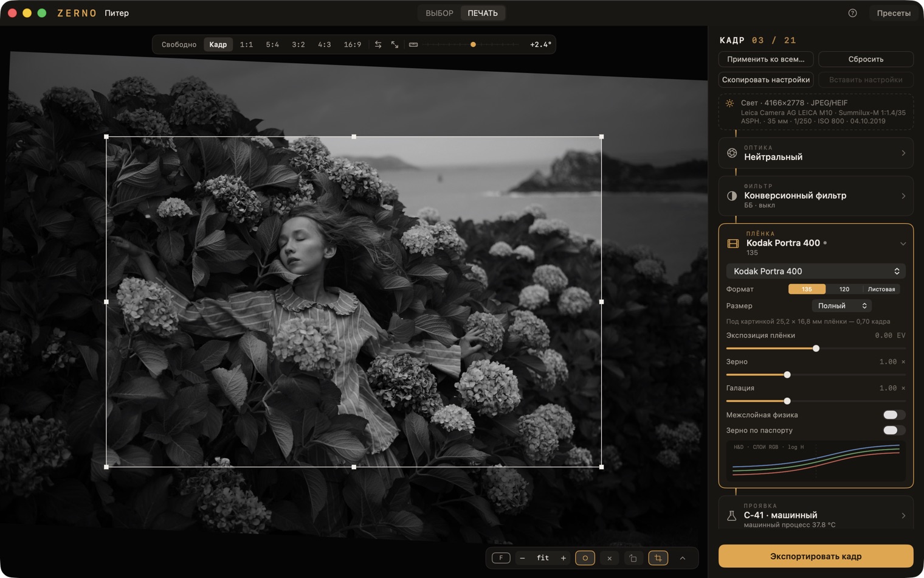Click the H&D curve graph

coord(816,461)
